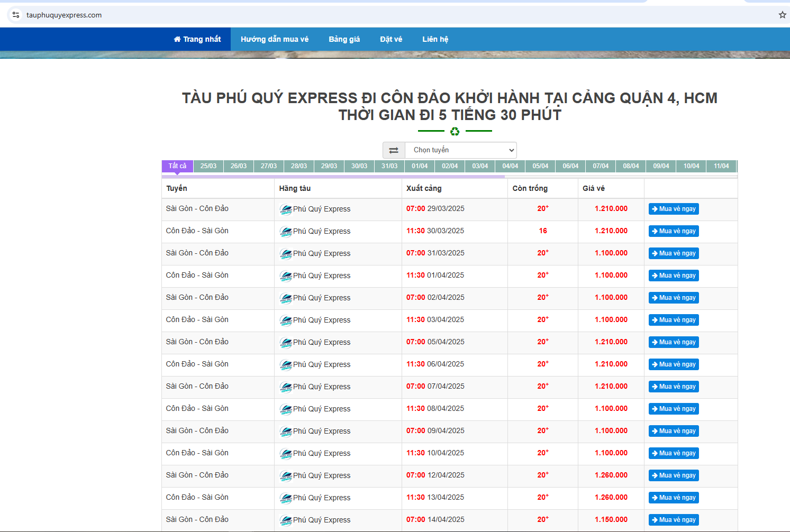Click the date tabs horizontal scrollbar
This screenshot has height=532, width=790.
pos(333,177)
